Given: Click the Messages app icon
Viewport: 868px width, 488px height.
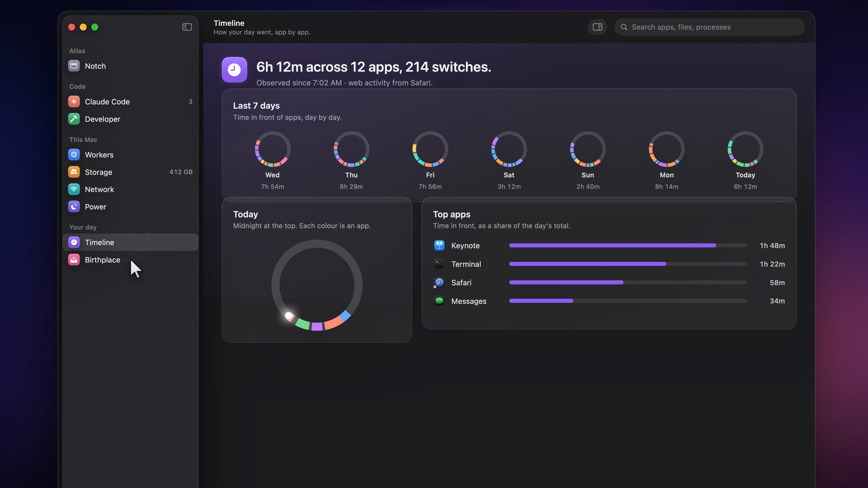Looking at the screenshot, I should click(439, 301).
